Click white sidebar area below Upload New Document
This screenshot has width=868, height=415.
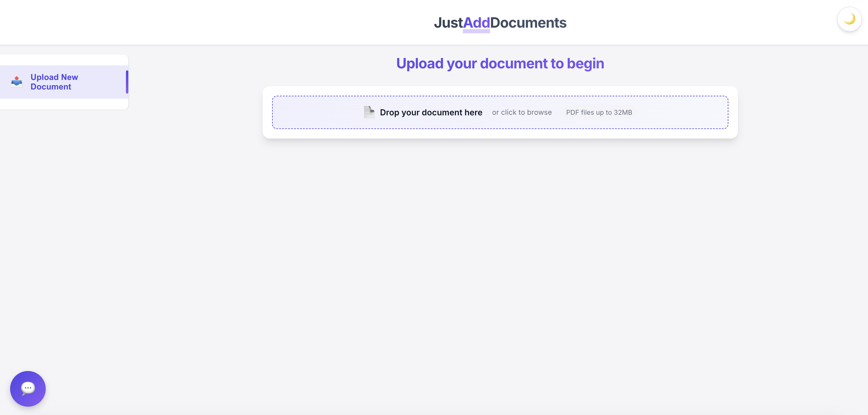coord(64,104)
